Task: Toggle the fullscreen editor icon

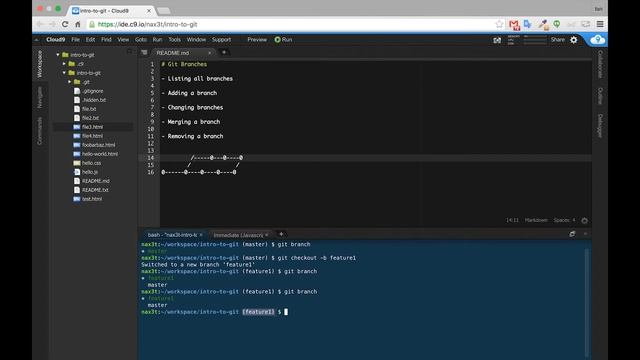Action: 497,40
